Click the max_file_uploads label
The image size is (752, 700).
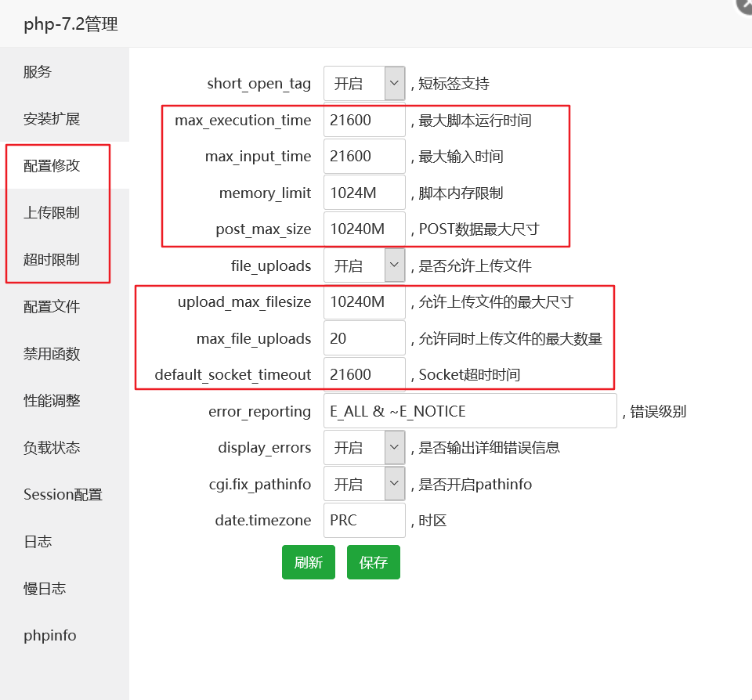(x=254, y=339)
